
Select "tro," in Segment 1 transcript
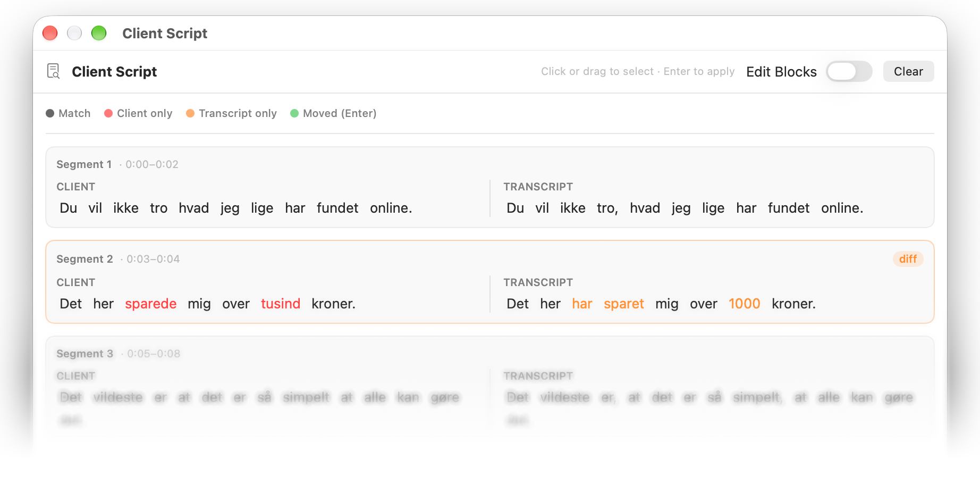coord(607,208)
